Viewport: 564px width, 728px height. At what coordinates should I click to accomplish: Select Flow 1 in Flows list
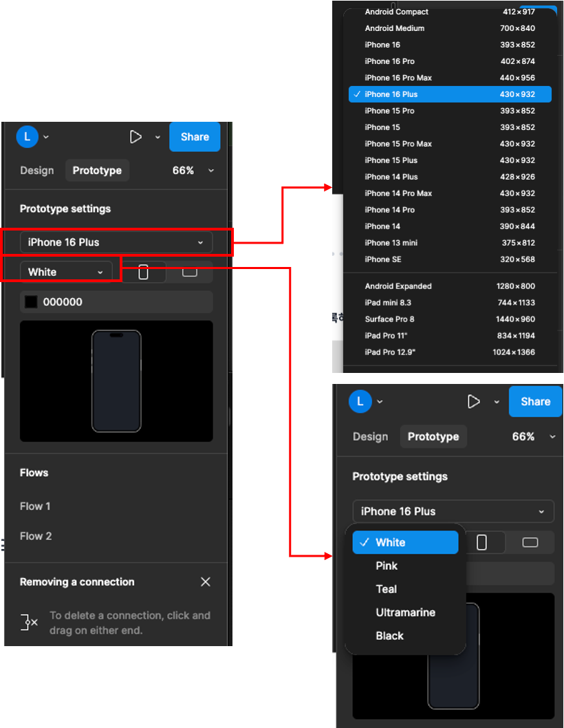coord(35,506)
